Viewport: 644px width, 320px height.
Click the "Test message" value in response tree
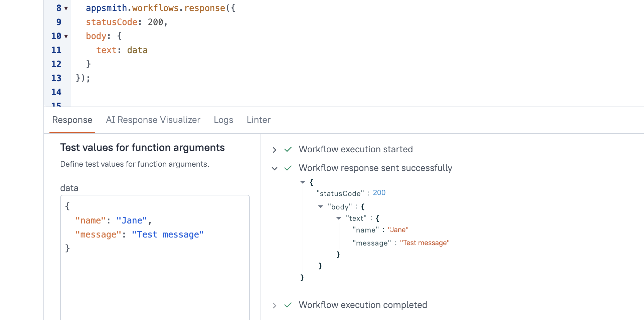[x=425, y=243]
